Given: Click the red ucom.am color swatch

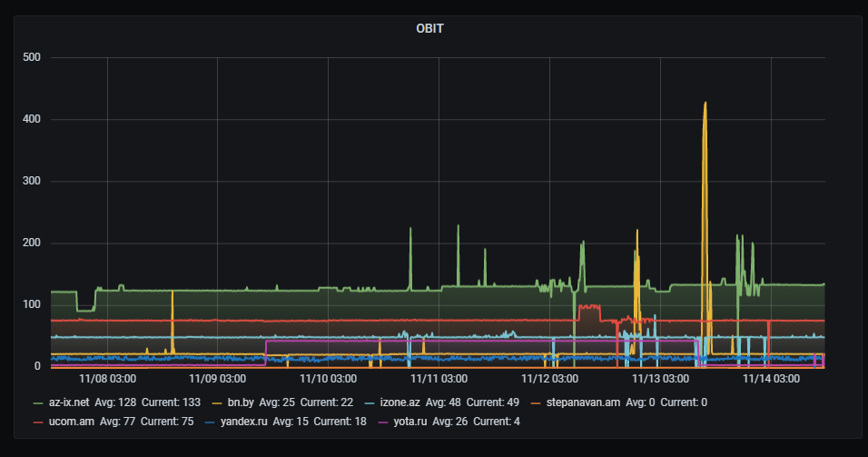Looking at the screenshot, I should coord(38,422).
